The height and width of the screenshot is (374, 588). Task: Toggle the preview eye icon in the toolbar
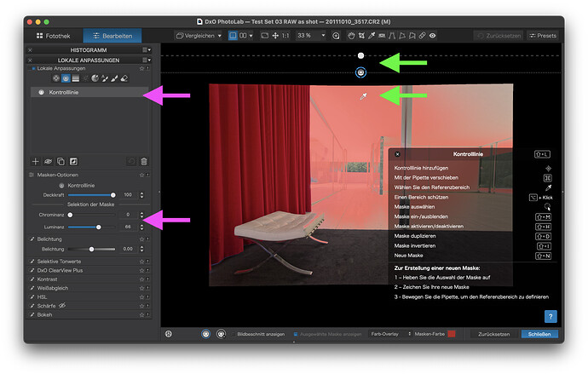point(433,36)
